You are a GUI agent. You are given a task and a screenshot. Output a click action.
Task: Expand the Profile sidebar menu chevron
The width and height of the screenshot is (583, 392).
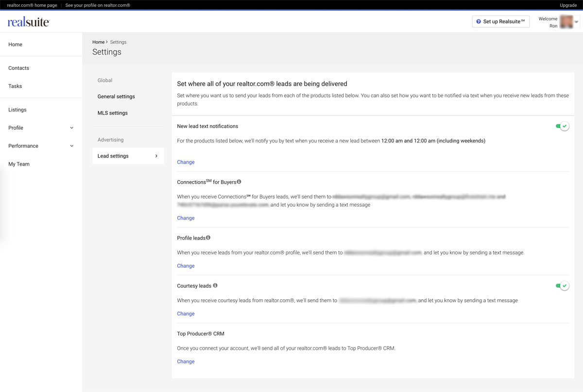72,128
